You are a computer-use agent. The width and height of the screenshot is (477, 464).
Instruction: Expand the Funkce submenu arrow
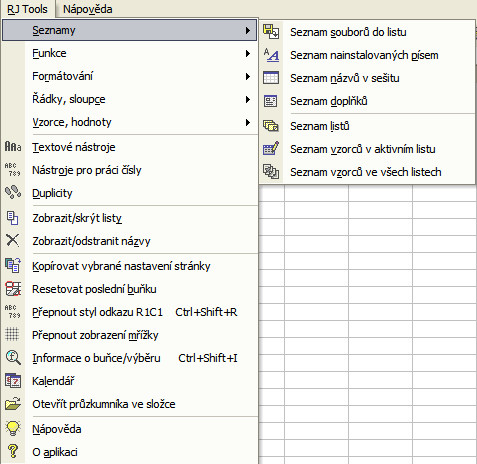pyautogui.click(x=248, y=53)
